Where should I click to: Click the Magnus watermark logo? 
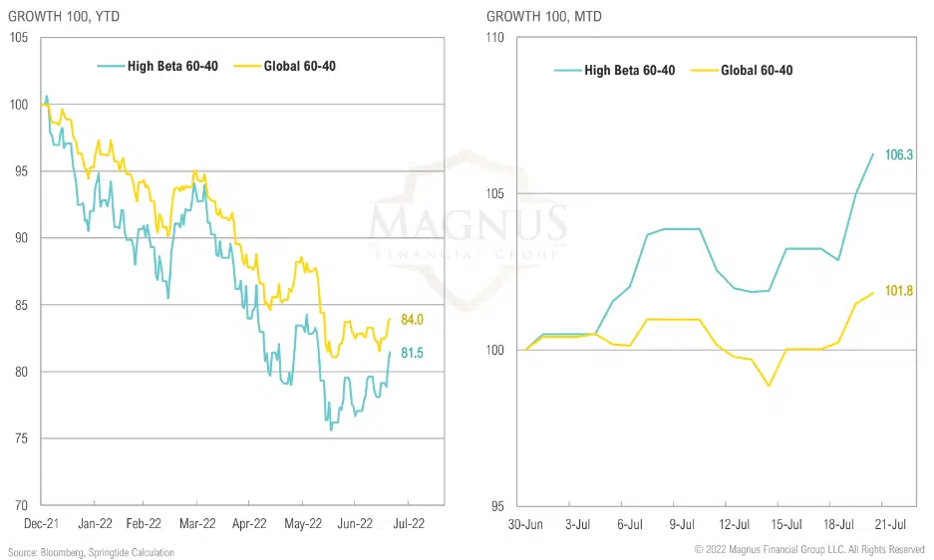(x=468, y=224)
